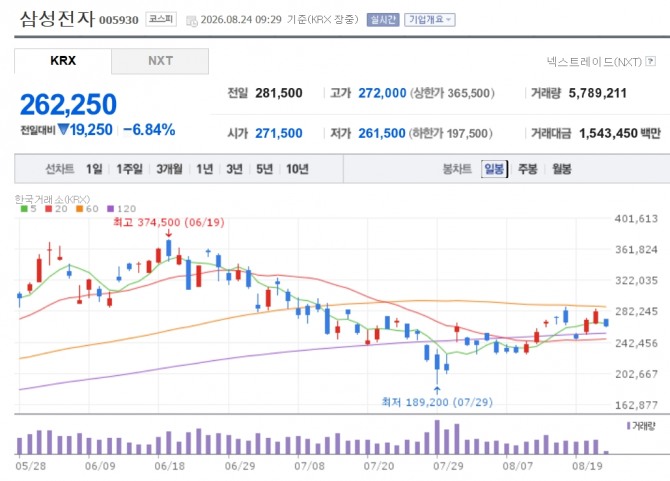Click the 07/29 date axis label
This screenshot has height=481, width=670.
point(448,466)
